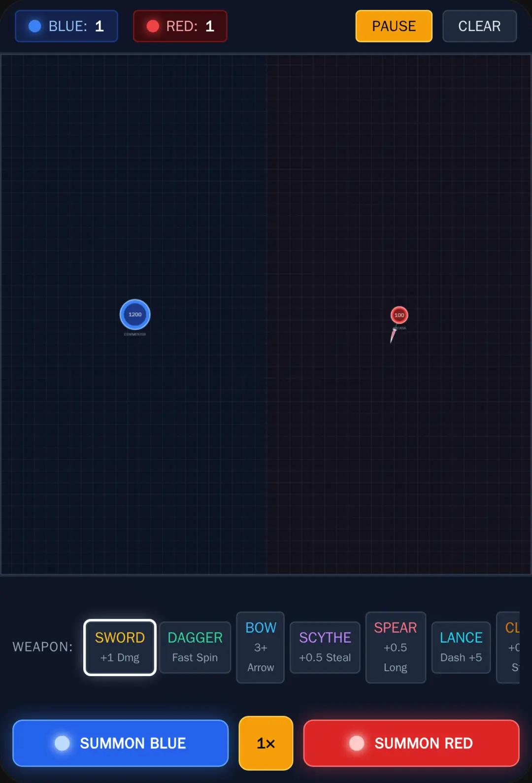Pick the LANCE Dash +5 weapon
This screenshot has height=783, width=532.
pyautogui.click(x=461, y=647)
